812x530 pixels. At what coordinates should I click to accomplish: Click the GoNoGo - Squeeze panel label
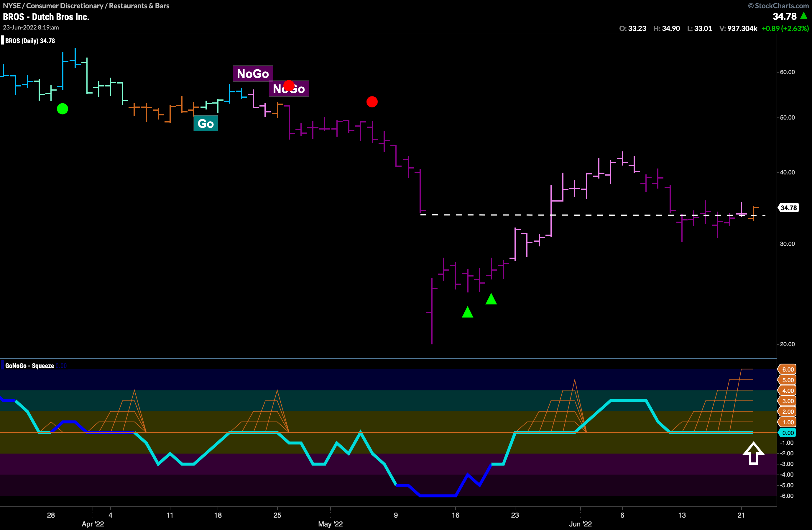(x=30, y=366)
